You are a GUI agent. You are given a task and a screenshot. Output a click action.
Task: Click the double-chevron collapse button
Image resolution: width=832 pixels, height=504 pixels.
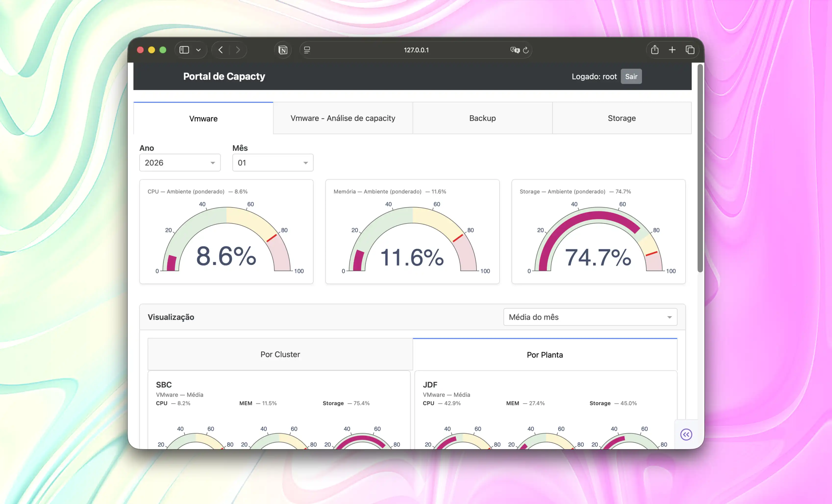point(686,434)
